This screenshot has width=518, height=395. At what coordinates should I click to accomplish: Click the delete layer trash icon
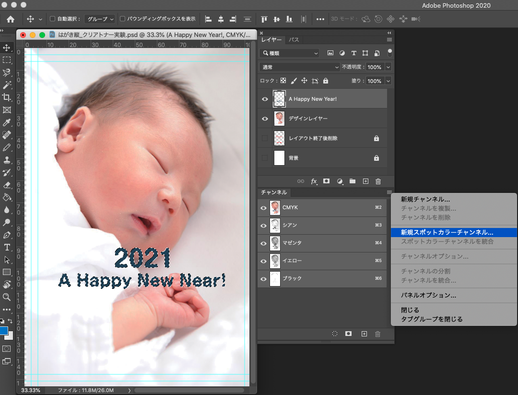coord(378,181)
